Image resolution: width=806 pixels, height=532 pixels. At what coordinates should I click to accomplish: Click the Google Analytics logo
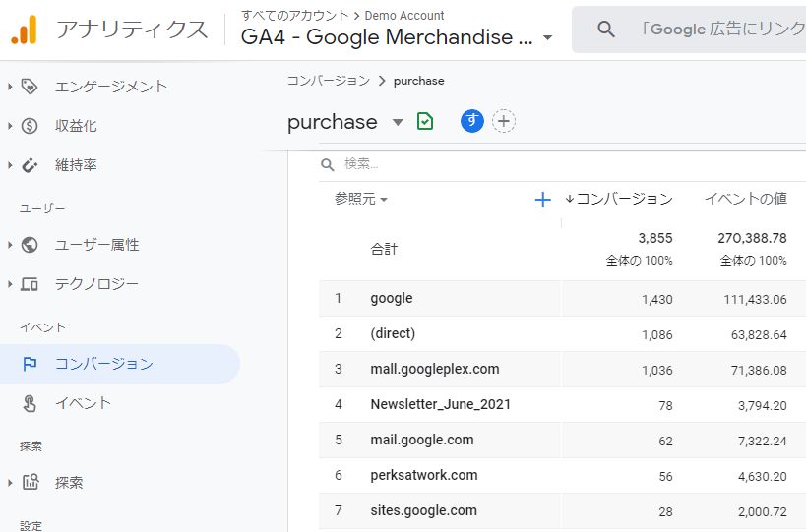coord(24,30)
